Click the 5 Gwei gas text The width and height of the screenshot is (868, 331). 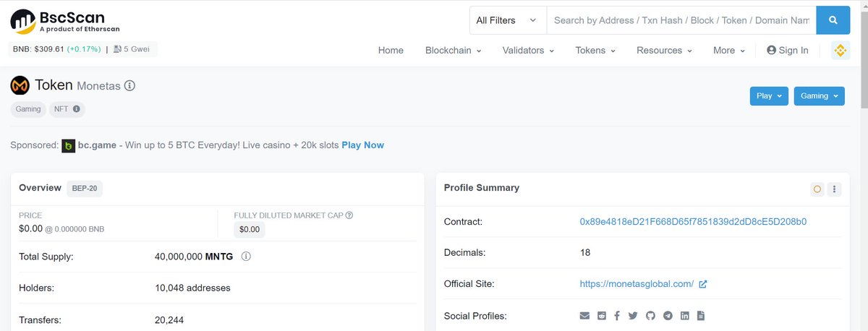tap(136, 50)
